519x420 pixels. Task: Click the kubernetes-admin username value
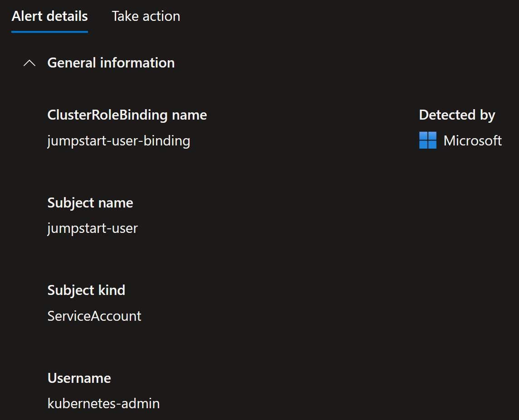coord(104,403)
